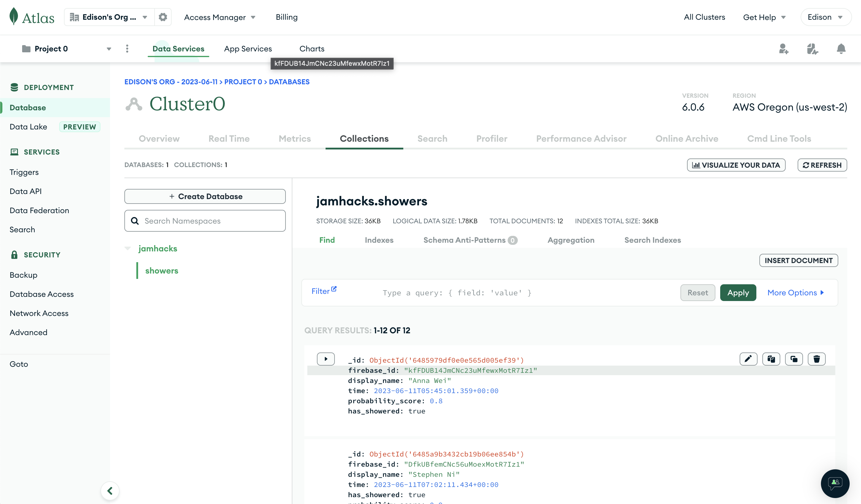
Task: Click the Search Namespaces input field
Action: click(x=205, y=221)
